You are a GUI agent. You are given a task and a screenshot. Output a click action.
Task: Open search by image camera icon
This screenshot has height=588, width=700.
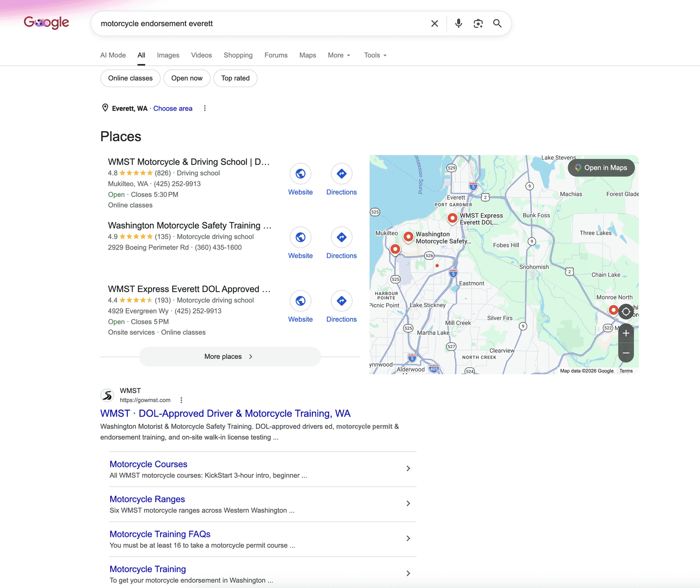pyautogui.click(x=478, y=24)
